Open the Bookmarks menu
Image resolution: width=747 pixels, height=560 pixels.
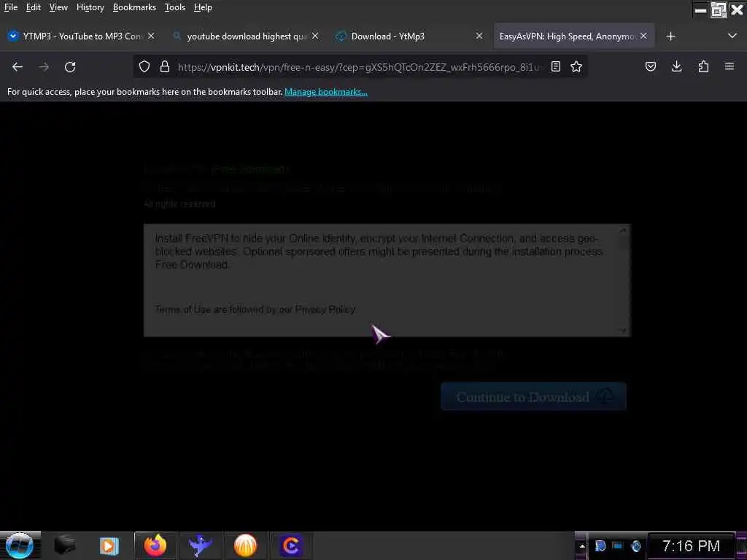(134, 7)
